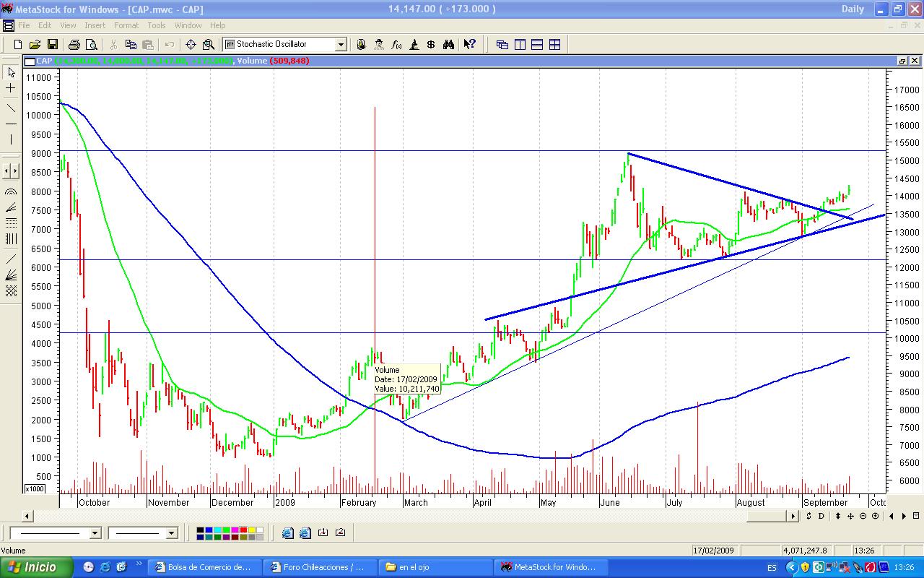Click the crosshair target icon in toolbar
This screenshot has width=924, height=578.
pos(191,45)
